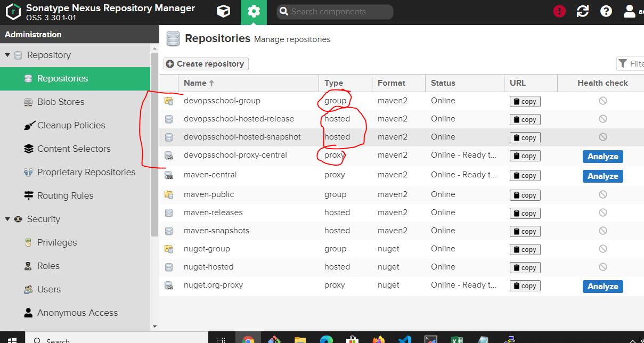Select the nuget-group repository name
This screenshot has height=343, width=644.
[207, 249]
